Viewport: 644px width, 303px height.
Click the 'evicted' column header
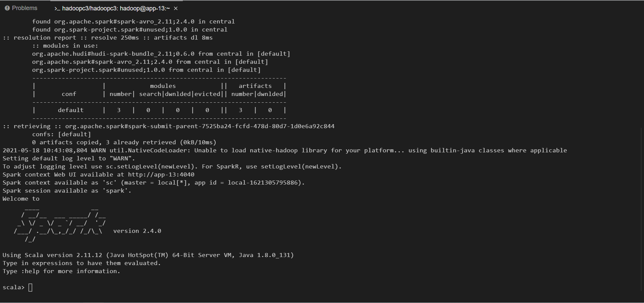point(207,94)
